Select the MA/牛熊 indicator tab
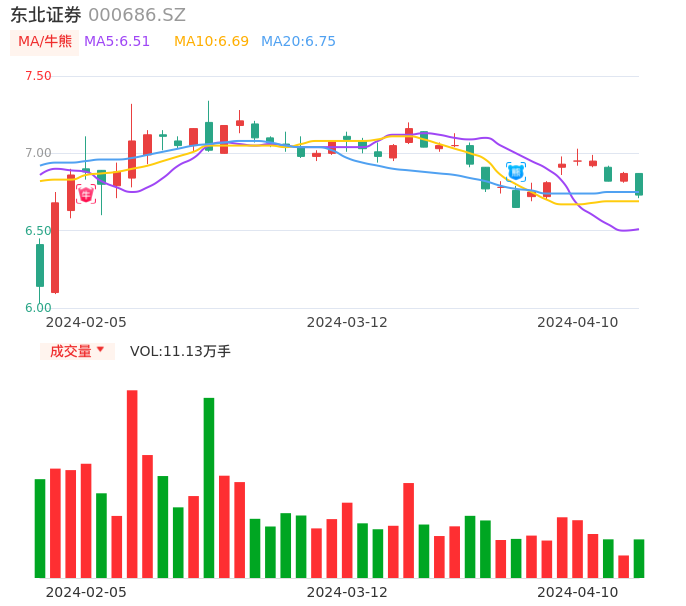 tap(45, 42)
